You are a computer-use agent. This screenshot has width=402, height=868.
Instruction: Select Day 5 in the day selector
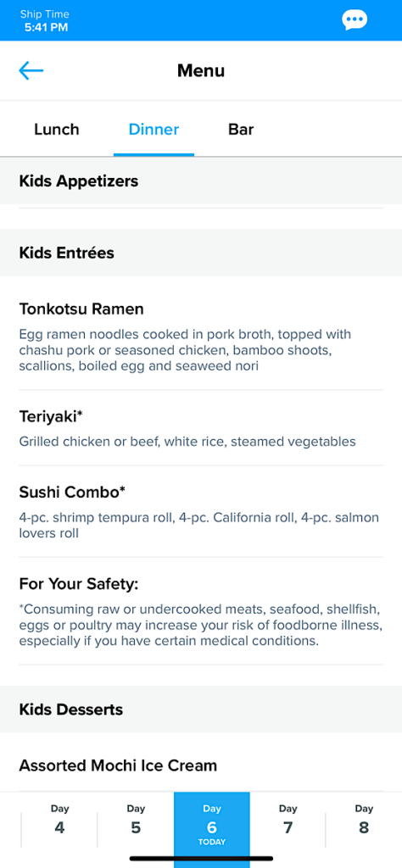coord(136,821)
